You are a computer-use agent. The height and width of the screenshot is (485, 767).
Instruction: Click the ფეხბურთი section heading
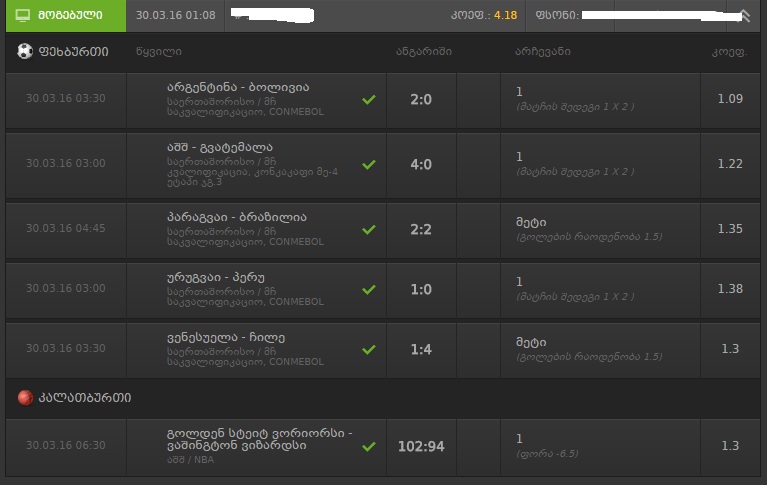pyautogui.click(x=73, y=51)
